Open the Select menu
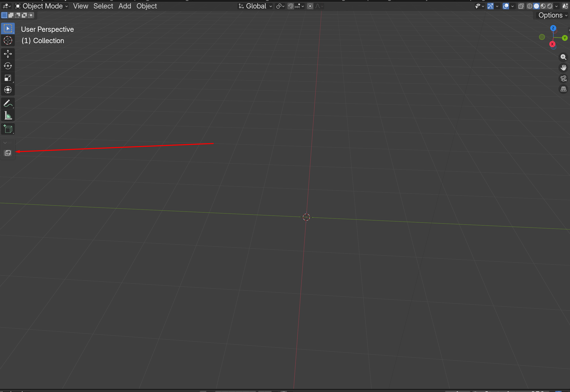Image resolution: width=570 pixels, height=392 pixels. 103,6
